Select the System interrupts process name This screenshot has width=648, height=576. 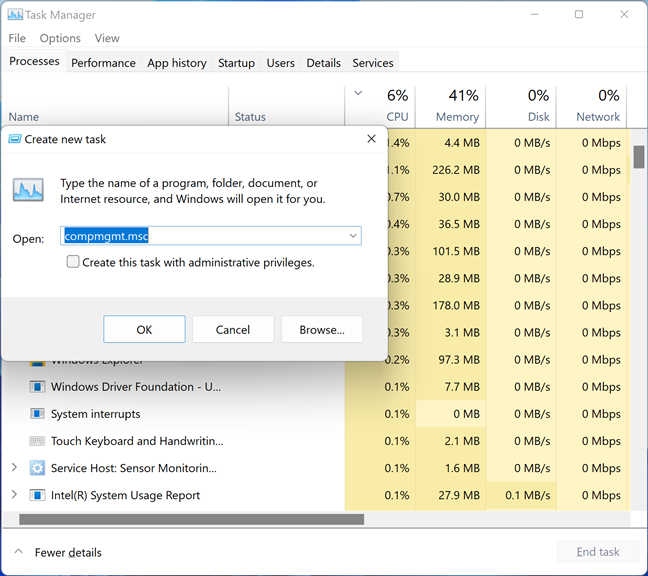point(95,414)
